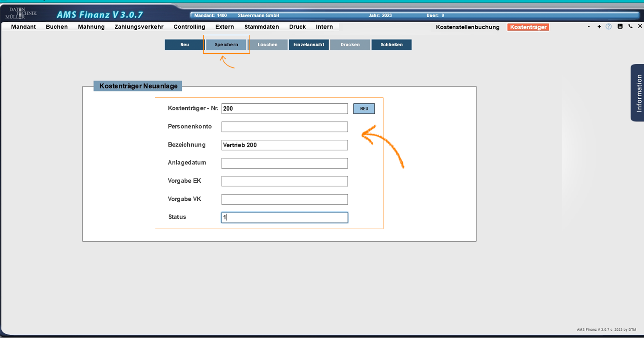
Task: Click the Einzelansicht button
Action: (x=308, y=45)
